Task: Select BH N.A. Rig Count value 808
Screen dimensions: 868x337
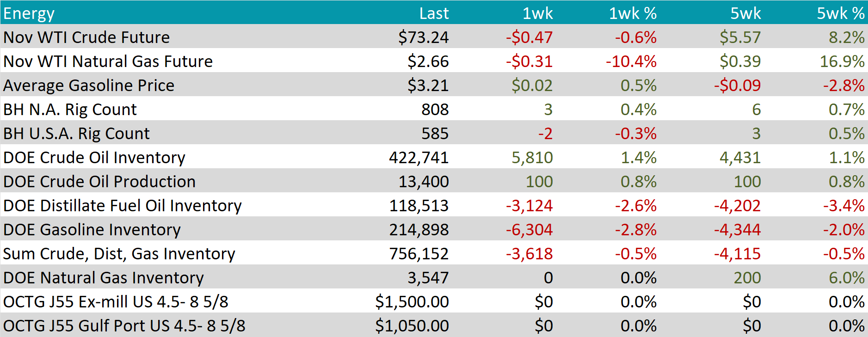Action: 435,110
